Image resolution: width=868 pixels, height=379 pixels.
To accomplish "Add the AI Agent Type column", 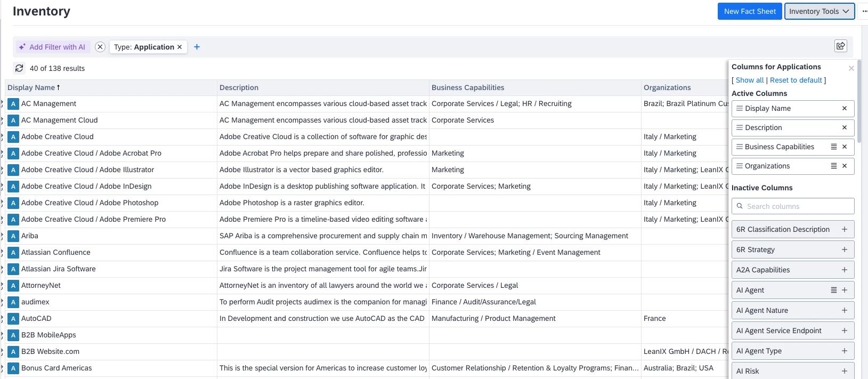I will (845, 351).
